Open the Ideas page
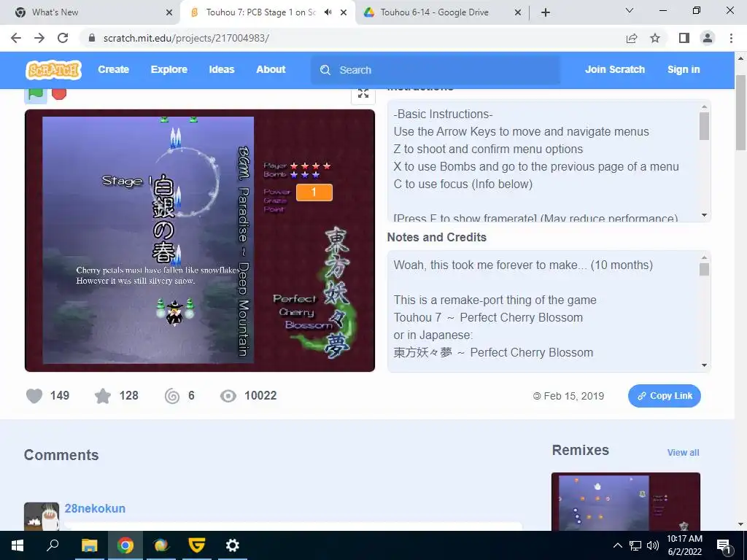Image resolution: width=747 pixels, height=560 pixels. (222, 69)
